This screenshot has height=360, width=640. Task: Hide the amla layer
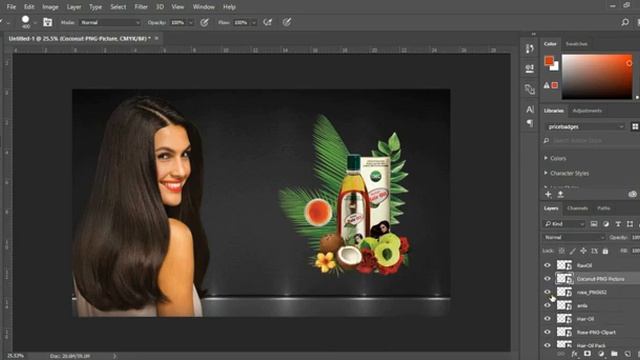[547, 305]
